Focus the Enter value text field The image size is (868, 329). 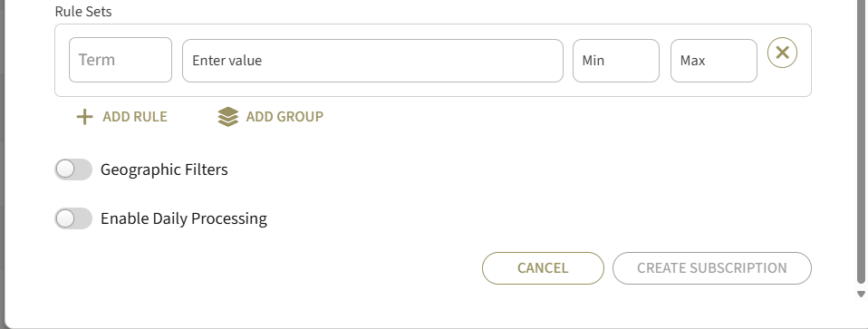coord(372,61)
